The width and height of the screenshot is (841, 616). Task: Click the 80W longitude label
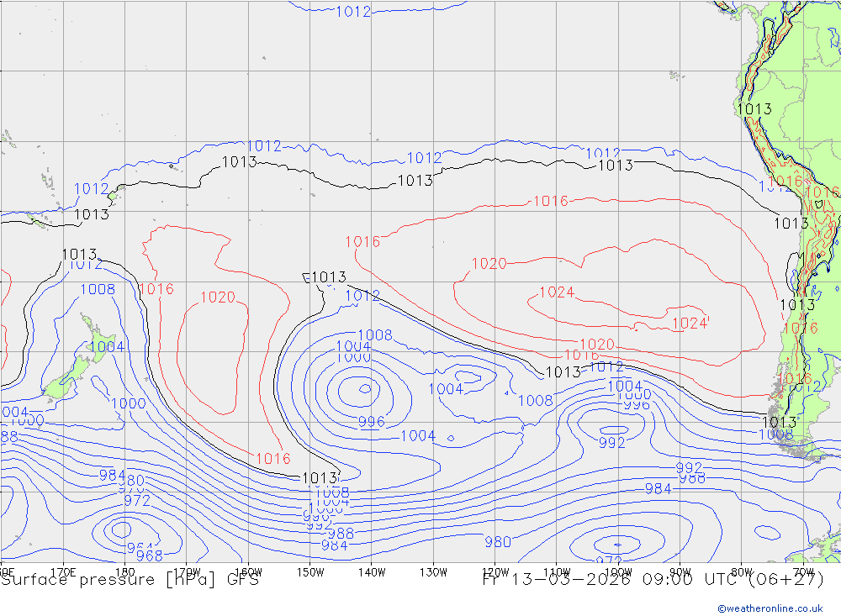coord(742,572)
